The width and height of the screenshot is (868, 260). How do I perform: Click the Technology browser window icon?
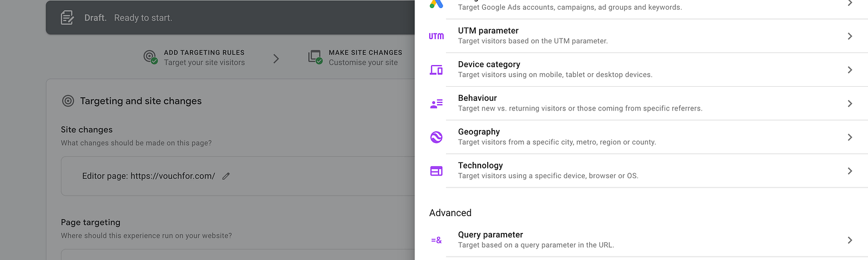tap(436, 171)
